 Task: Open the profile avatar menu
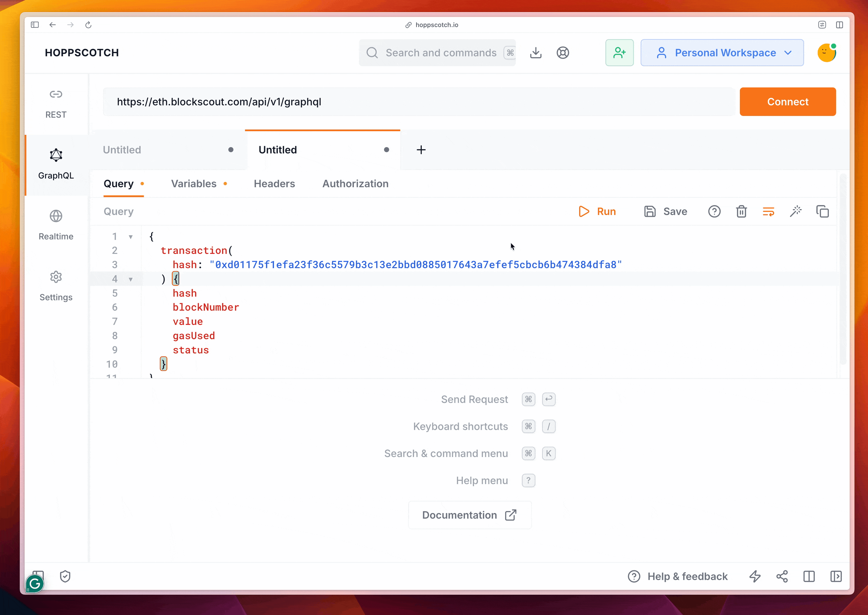[826, 53]
